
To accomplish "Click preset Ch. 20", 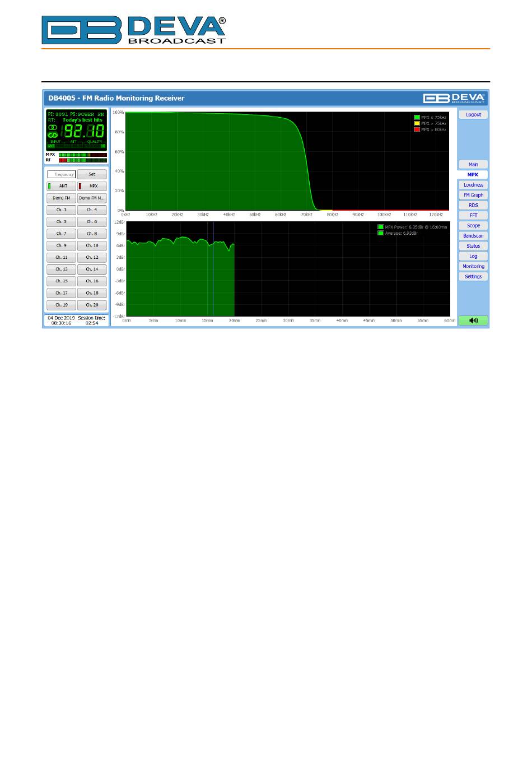I will click(92, 305).
